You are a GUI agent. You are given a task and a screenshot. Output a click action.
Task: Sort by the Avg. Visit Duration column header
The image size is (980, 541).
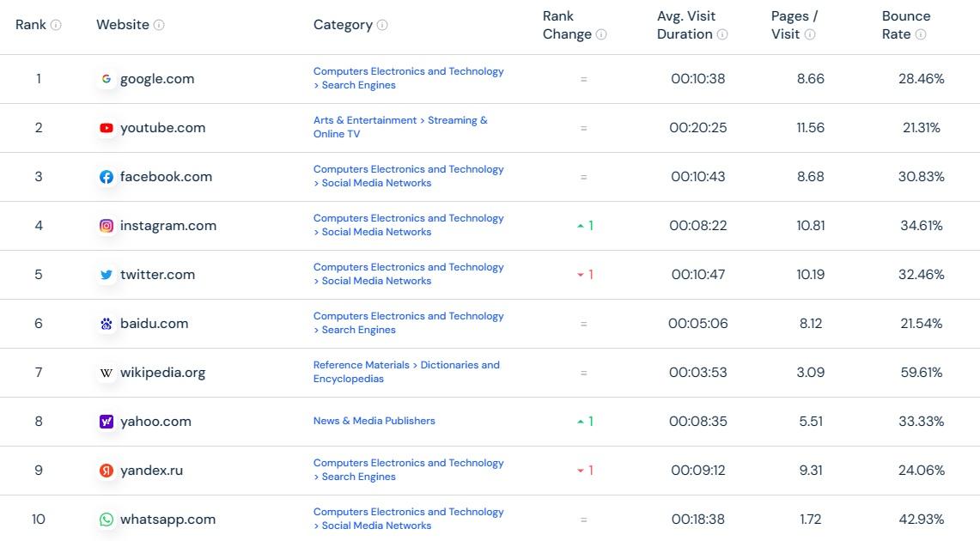687,24
